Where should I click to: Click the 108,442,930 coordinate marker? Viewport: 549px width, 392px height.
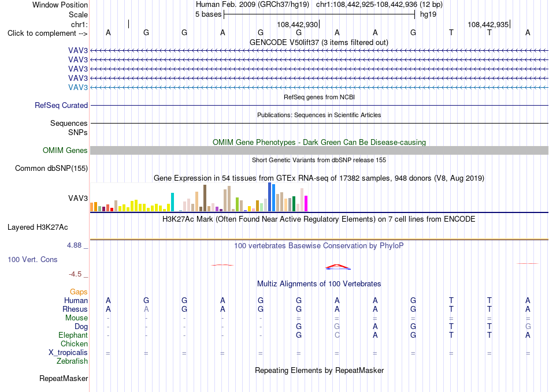(x=297, y=24)
